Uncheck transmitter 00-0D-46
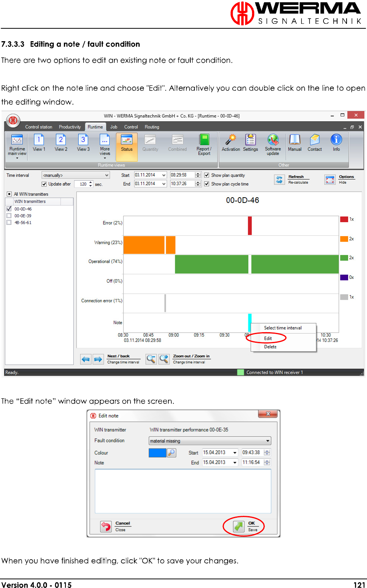Screen dimensions: 367x588 [9, 209]
